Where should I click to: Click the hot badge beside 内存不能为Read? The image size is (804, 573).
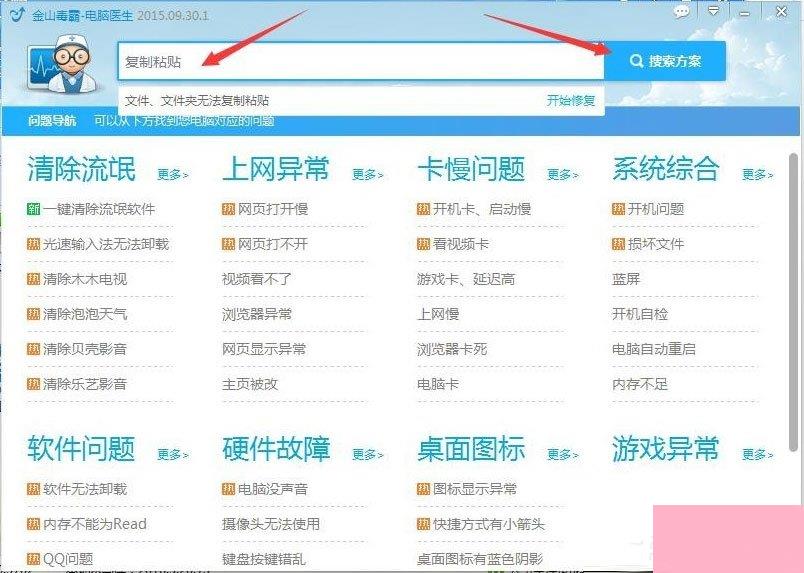point(33,524)
